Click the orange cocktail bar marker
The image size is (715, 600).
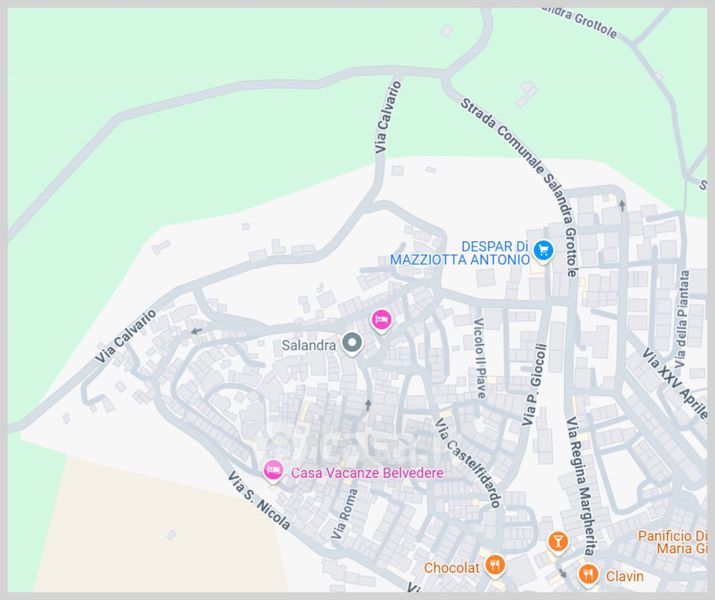coord(557,542)
